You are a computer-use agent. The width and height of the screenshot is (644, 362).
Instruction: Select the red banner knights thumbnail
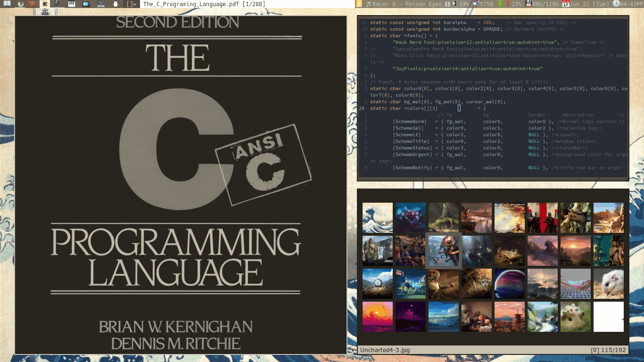click(x=543, y=218)
